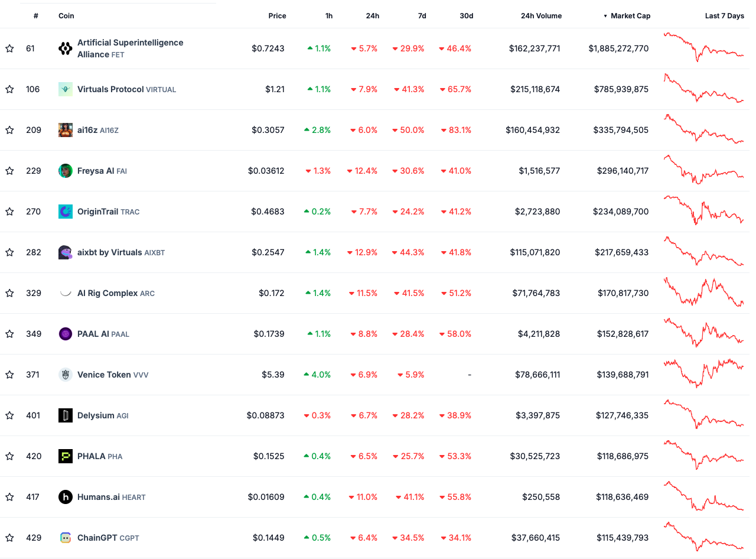Sort by the Price column header
The image size is (756, 559).
tap(277, 16)
